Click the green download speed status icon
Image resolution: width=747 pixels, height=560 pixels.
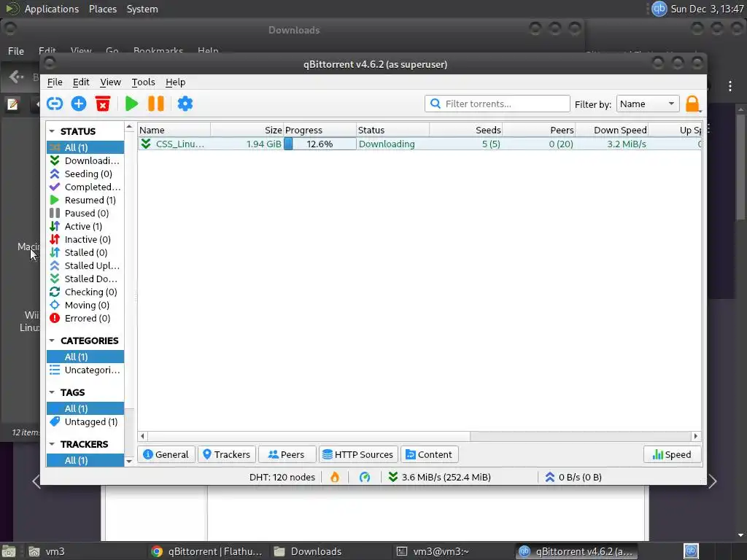392,477
